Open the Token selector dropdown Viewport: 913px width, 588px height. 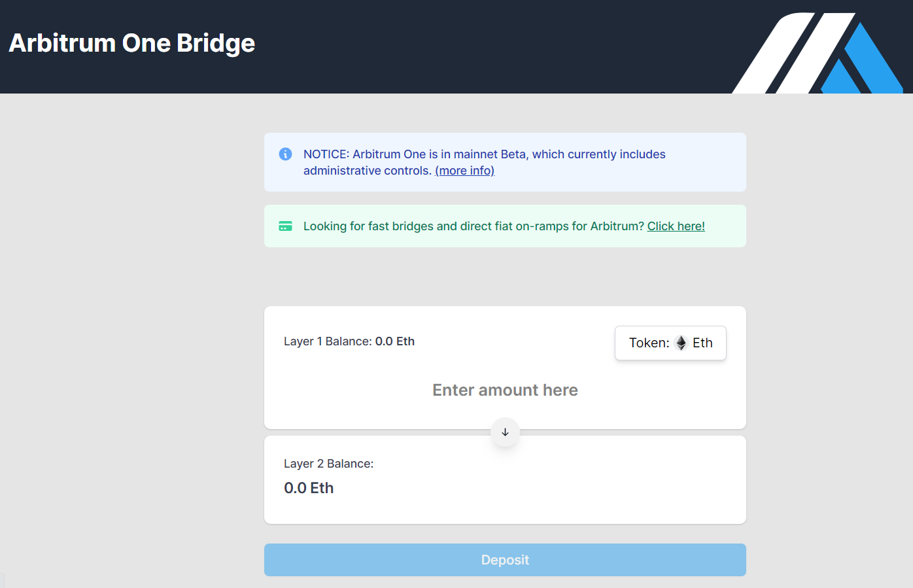(x=670, y=343)
